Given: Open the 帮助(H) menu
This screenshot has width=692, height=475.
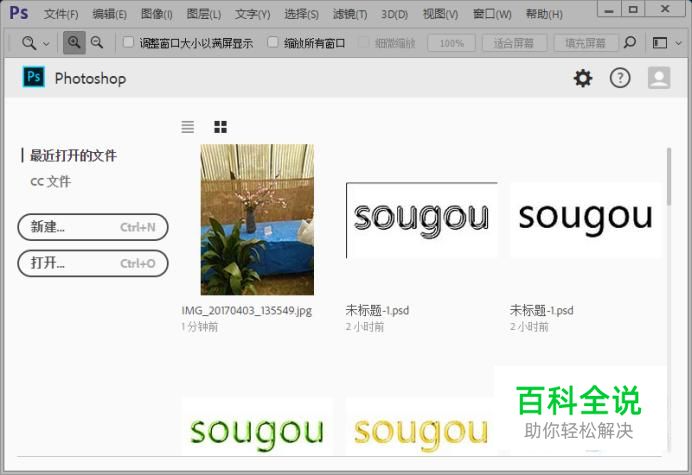Looking at the screenshot, I should tap(544, 14).
